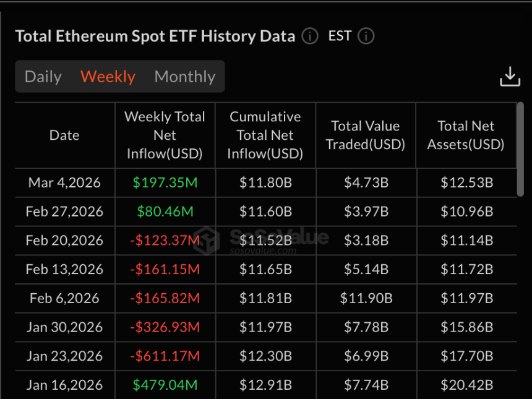Switch to the Daily tab
Image resolution: width=532 pixels, height=399 pixels.
(x=43, y=76)
